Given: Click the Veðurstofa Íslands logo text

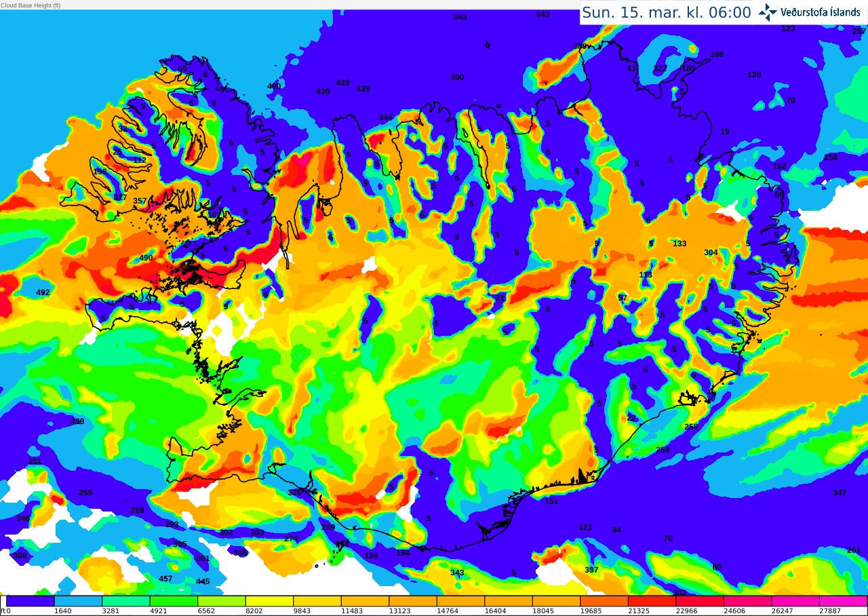Looking at the screenshot, I should [x=821, y=12].
